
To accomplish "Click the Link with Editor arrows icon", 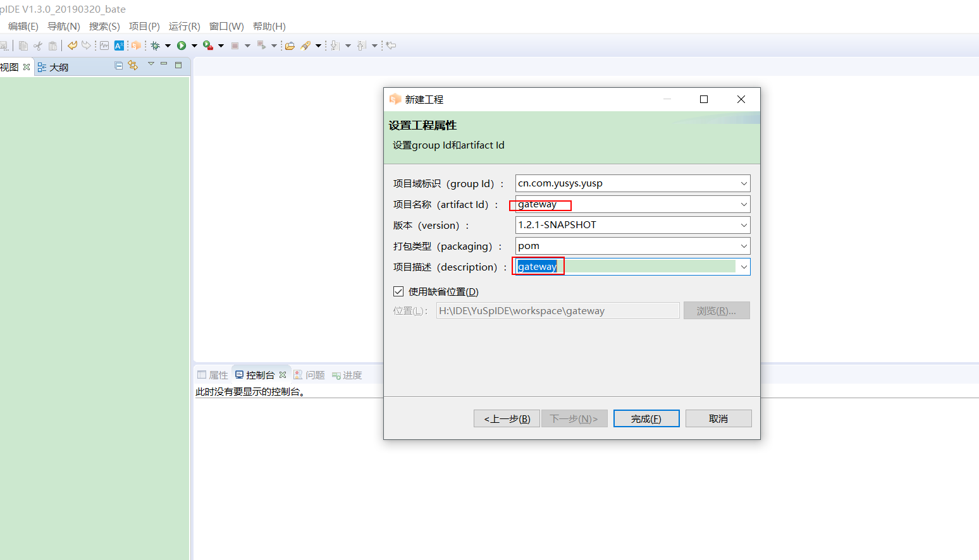I will (133, 66).
